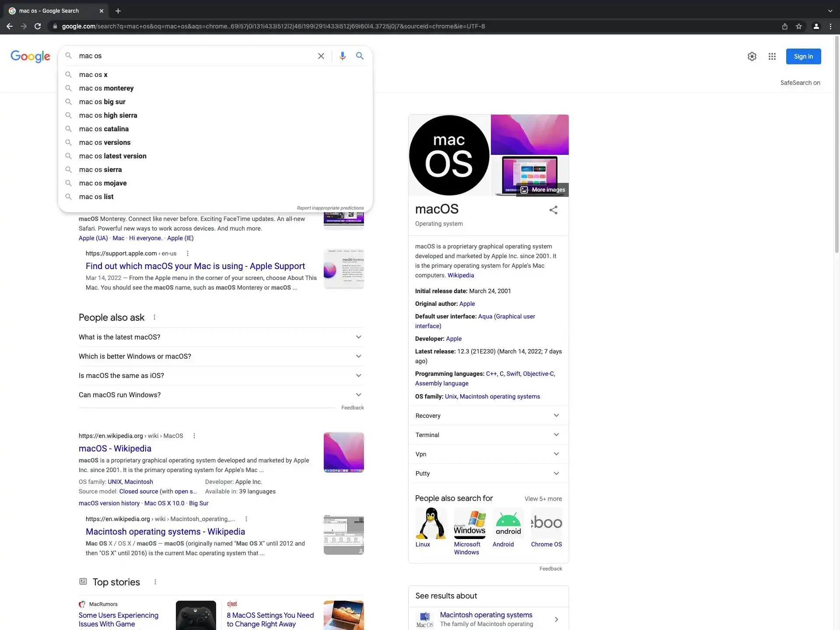This screenshot has height=630, width=840.
Task: Expand the Terminal section in knowledge panel
Action: (x=488, y=435)
